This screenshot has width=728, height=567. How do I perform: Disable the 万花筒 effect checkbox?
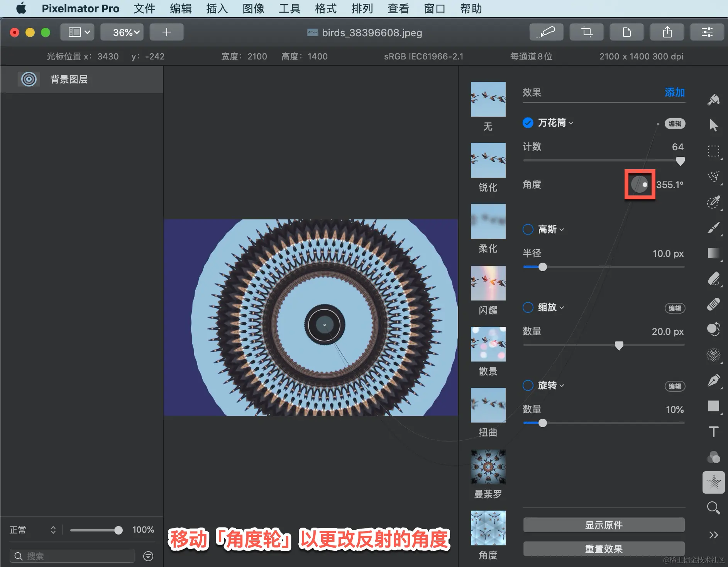[x=528, y=123]
